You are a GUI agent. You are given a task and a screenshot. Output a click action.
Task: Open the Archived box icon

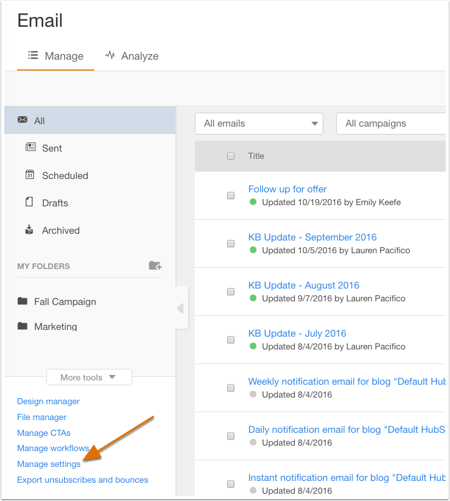pyautogui.click(x=29, y=229)
